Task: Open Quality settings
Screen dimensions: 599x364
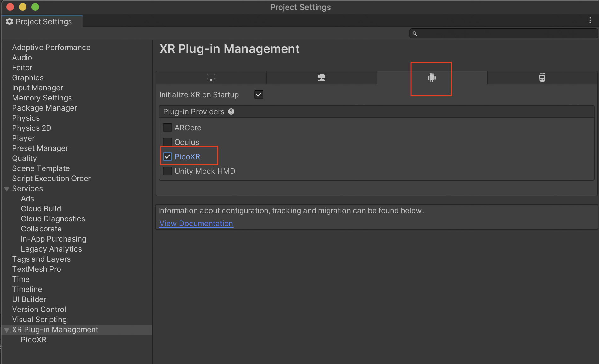Action: [x=24, y=158]
